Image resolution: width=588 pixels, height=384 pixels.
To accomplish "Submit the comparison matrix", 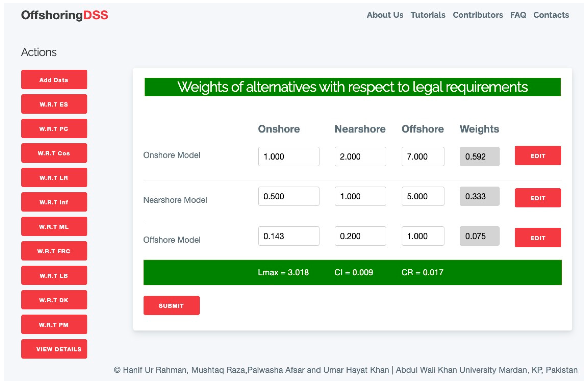I will coord(171,305).
